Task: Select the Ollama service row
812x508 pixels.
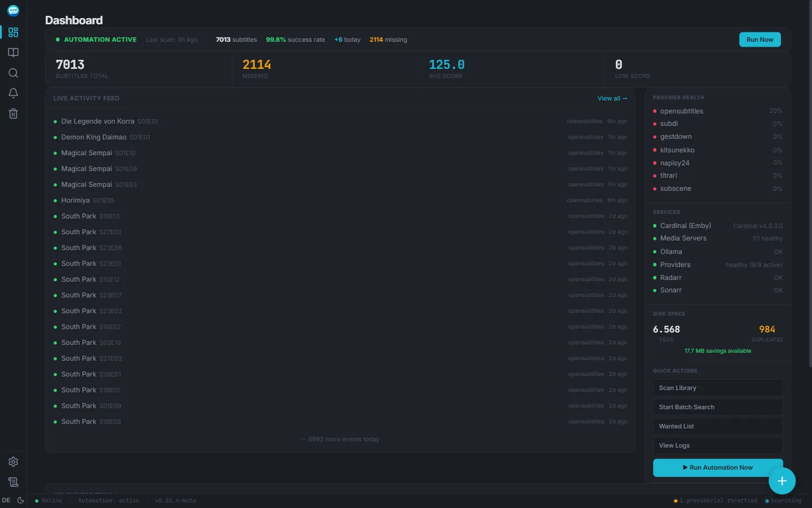Action: point(718,252)
